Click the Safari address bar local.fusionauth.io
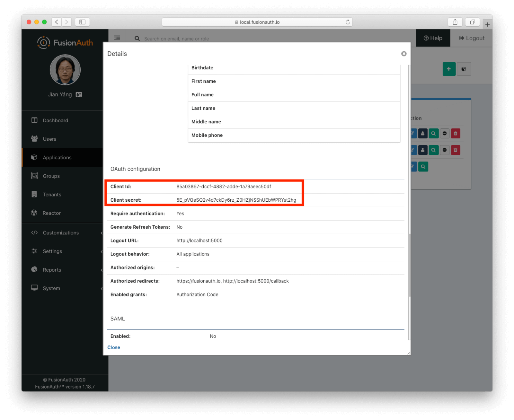The width and height of the screenshot is (514, 420). 257,22
